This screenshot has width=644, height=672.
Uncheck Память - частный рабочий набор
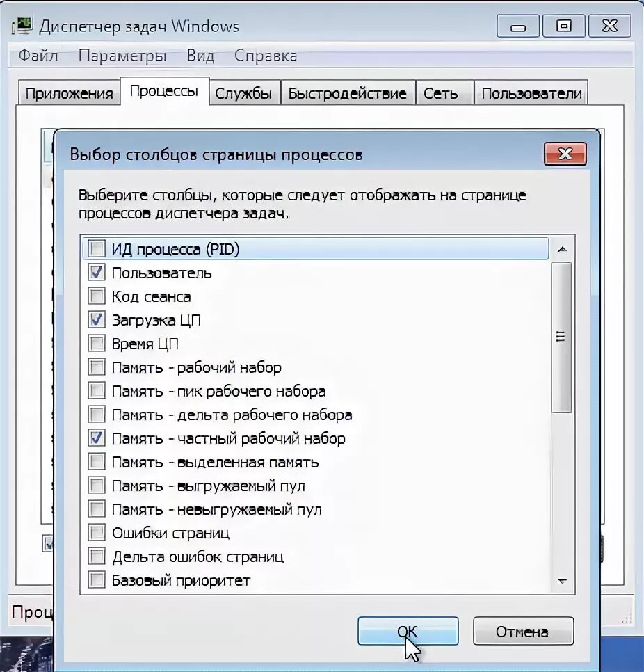pyautogui.click(x=97, y=438)
